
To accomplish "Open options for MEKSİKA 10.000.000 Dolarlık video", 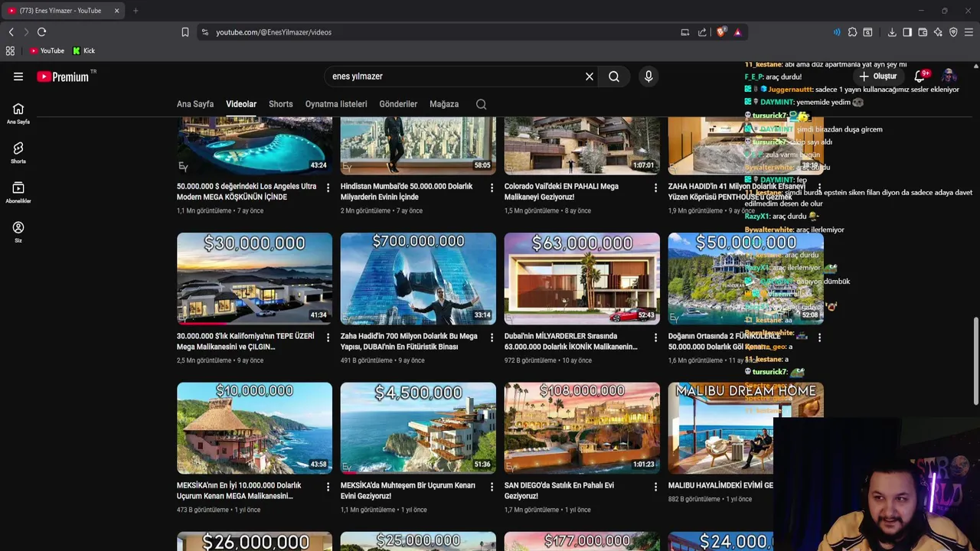I will (328, 487).
